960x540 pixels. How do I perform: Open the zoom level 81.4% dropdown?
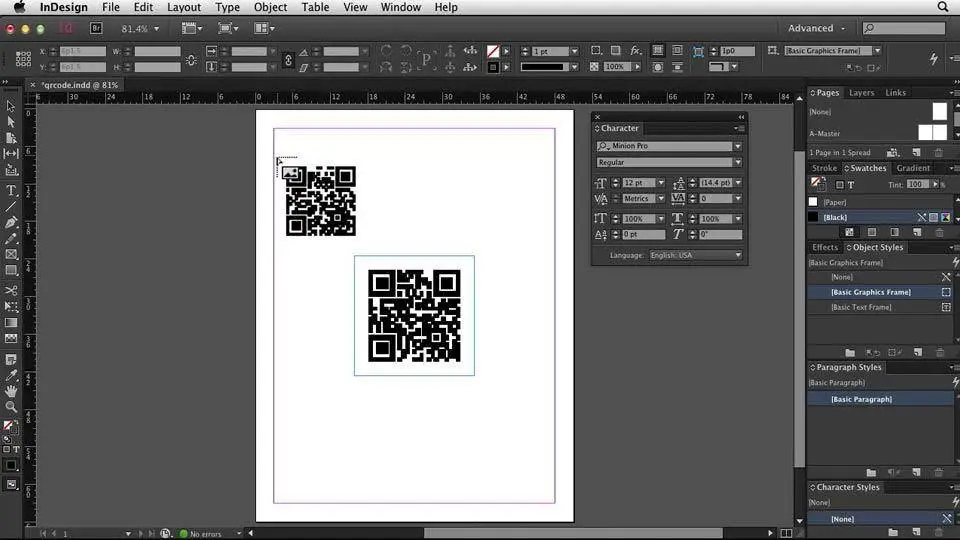tap(156, 29)
